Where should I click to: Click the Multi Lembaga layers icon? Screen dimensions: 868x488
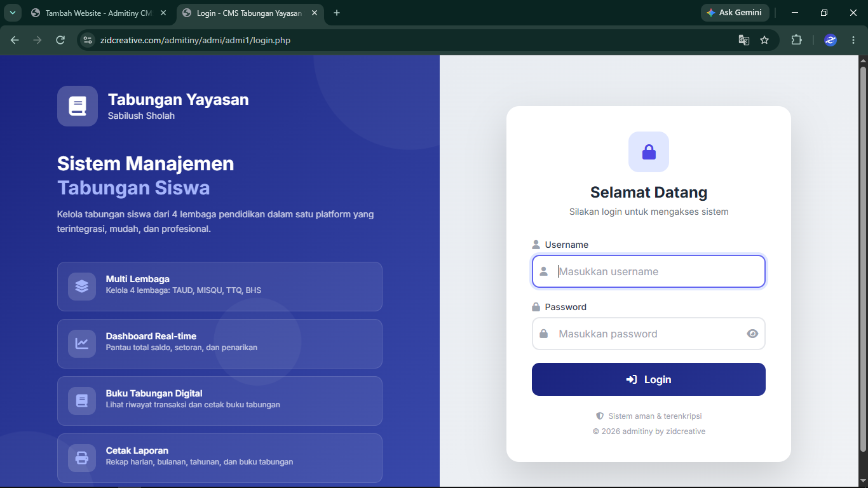pyautogui.click(x=82, y=286)
